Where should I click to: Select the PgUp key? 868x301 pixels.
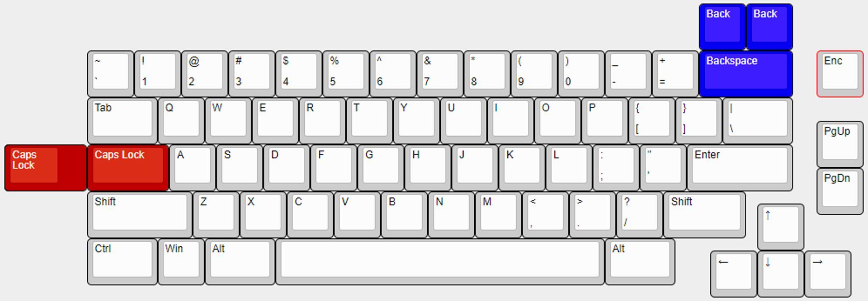tap(840, 144)
